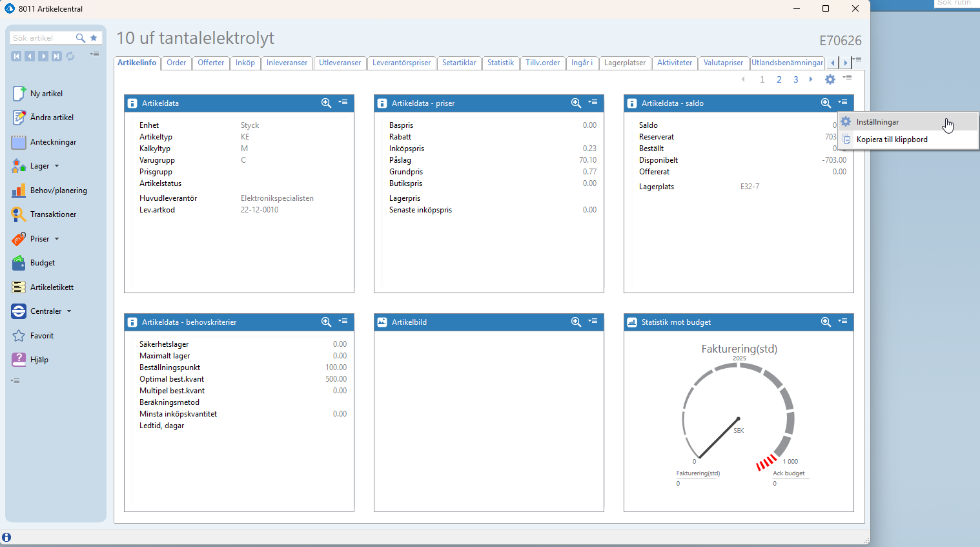980x547 pixels.
Task: Choose Kopiera till klippbord
Action: point(892,139)
